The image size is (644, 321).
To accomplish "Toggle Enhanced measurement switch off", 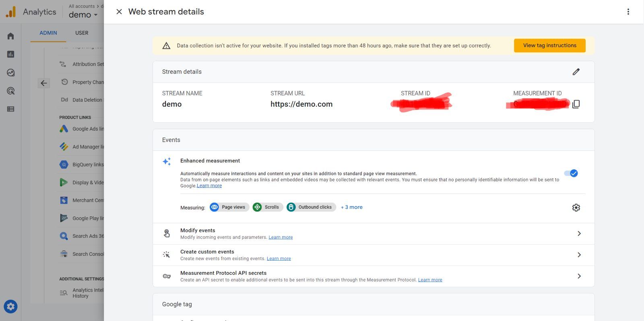I will [571, 173].
